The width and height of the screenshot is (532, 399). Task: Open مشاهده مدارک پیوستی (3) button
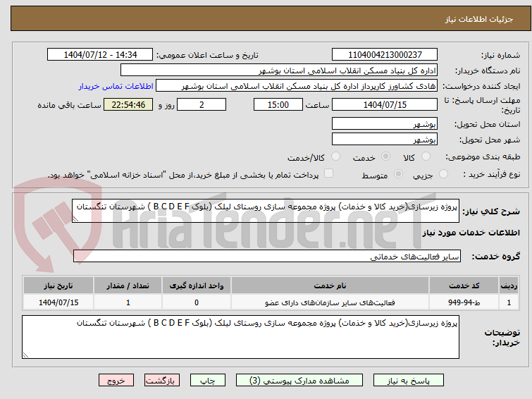(299, 381)
